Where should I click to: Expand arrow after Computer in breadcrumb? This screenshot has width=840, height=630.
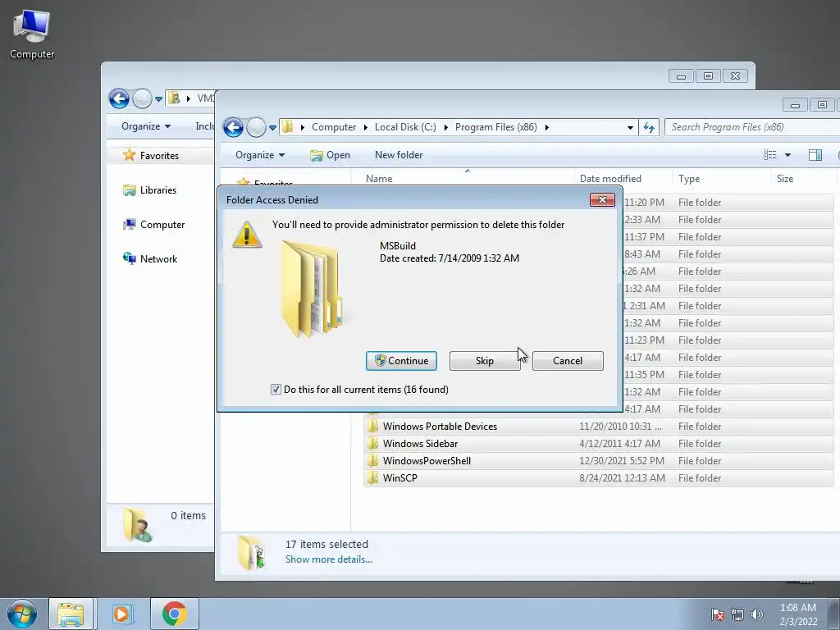(x=365, y=127)
